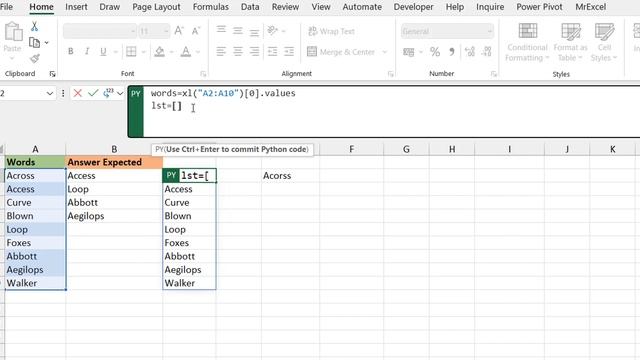Select column A header
Viewport: 640px width, 360px height.
pyautogui.click(x=35, y=149)
